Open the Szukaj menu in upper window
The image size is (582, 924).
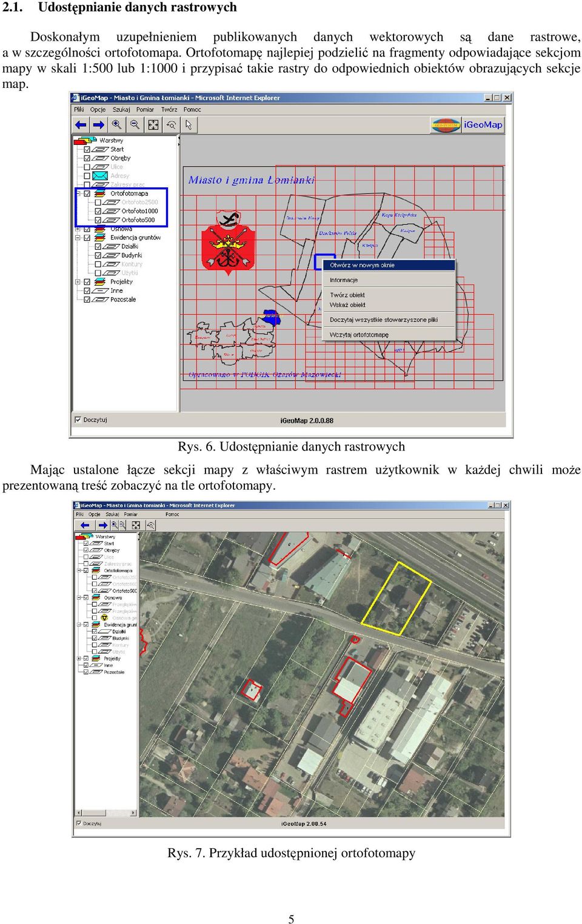[121, 110]
